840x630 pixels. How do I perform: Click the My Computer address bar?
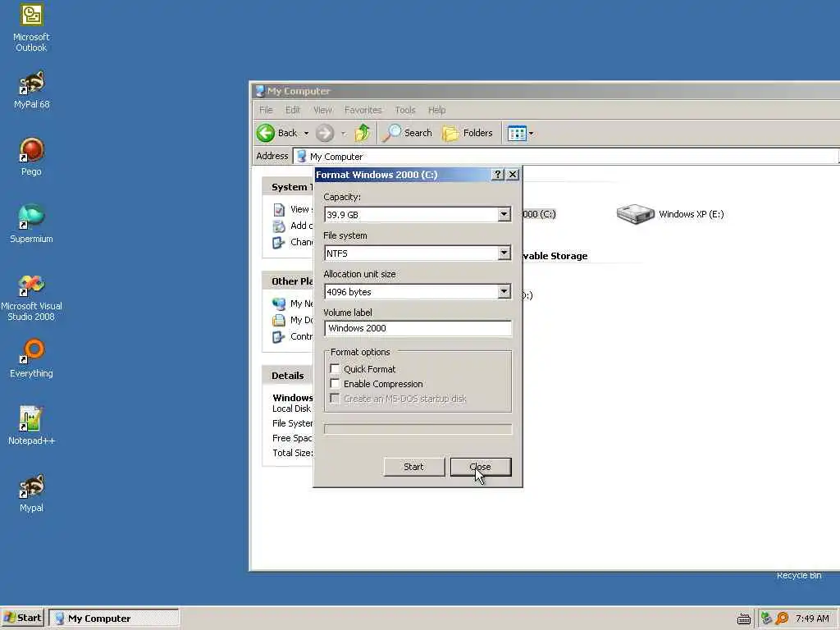click(566, 157)
